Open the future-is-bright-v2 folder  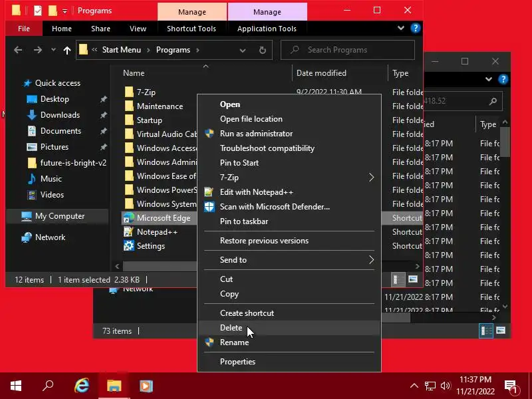(x=73, y=163)
